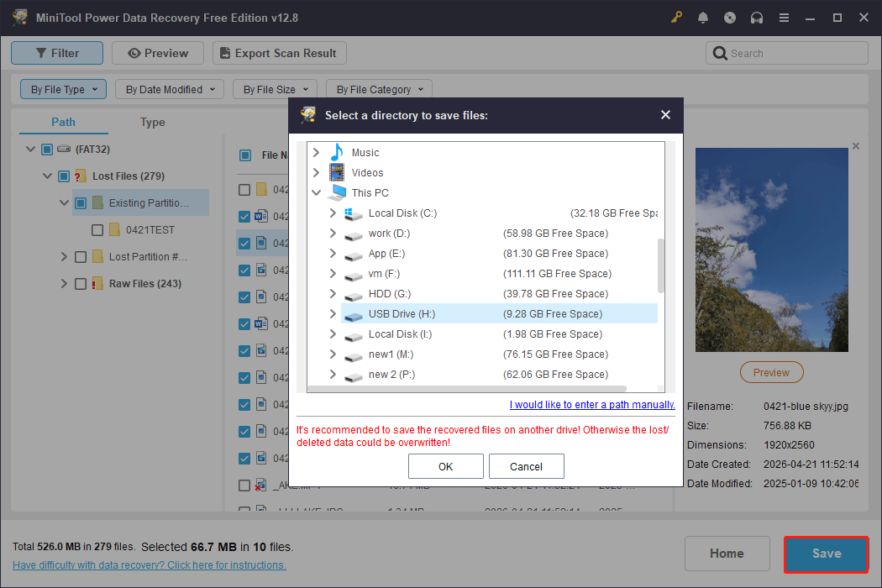Open the data recovery instructions link

pyautogui.click(x=149, y=565)
